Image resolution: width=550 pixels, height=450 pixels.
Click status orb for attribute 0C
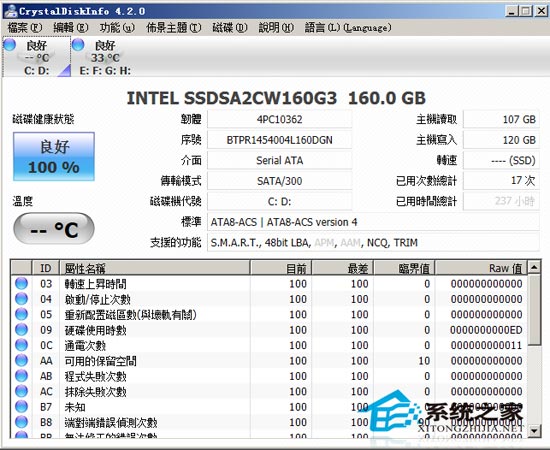[21, 345]
